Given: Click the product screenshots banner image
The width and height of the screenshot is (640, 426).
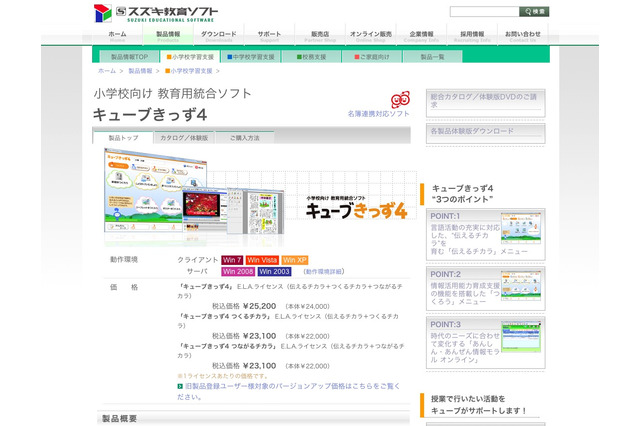Looking at the screenshot, I should pos(194,196).
